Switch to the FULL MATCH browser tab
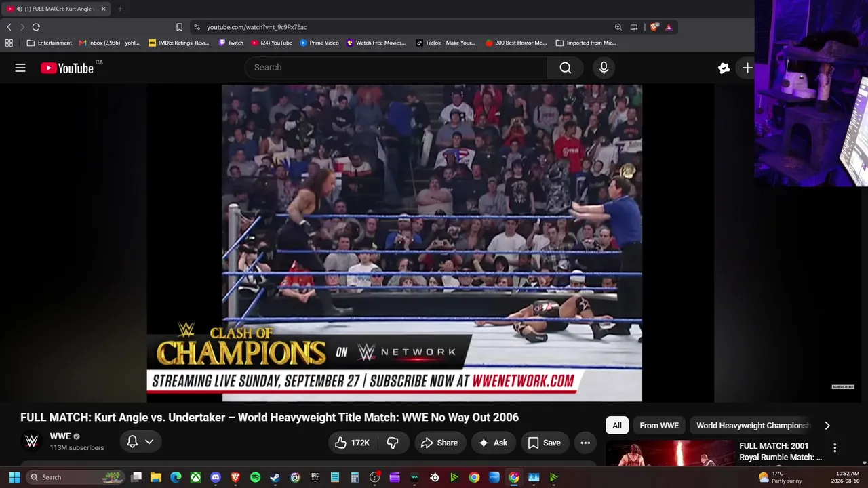This screenshot has height=488, width=868. pyautogui.click(x=56, y=9)
